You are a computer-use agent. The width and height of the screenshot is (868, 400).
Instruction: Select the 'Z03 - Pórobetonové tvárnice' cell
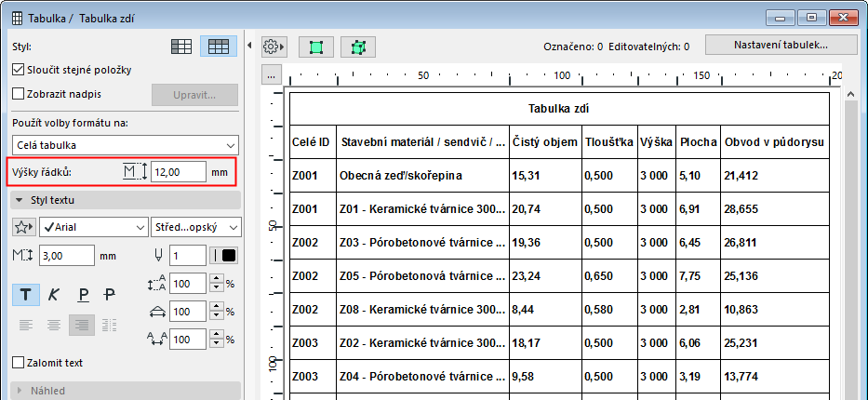click(422, 242)
